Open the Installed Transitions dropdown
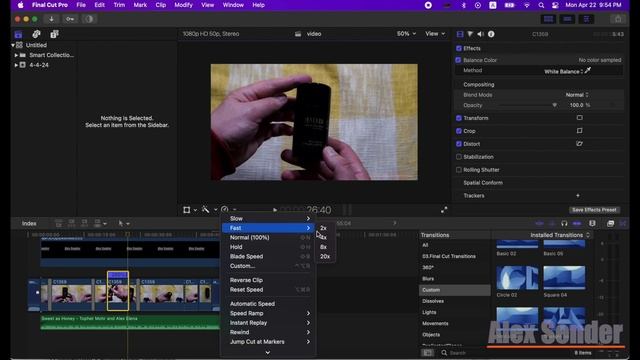This screenshot has width=640, height=360. (x=560, y=235)
